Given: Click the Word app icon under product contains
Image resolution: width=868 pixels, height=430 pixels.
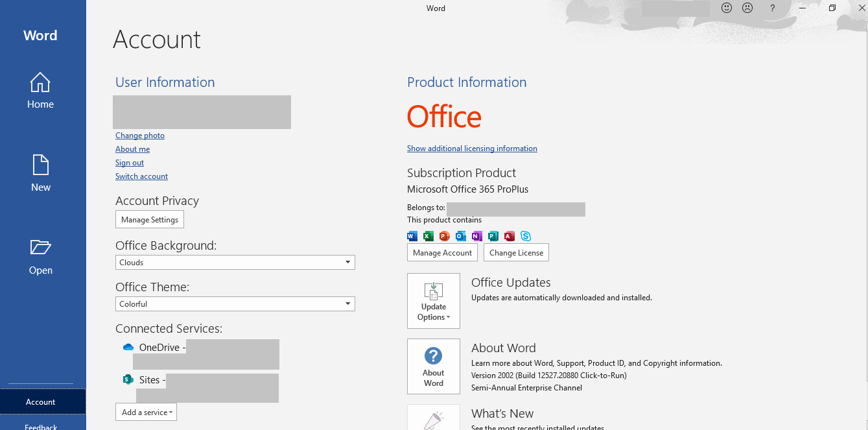Looking at the screenshot, I should 412,236.
